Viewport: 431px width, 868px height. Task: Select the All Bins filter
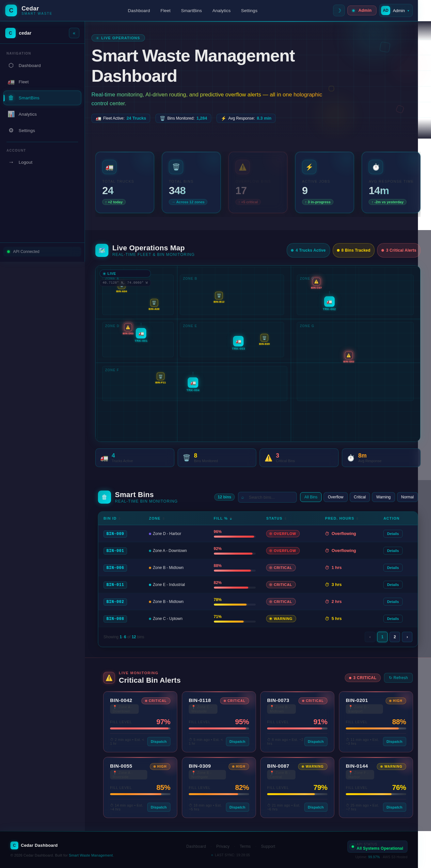pos(311,497)
